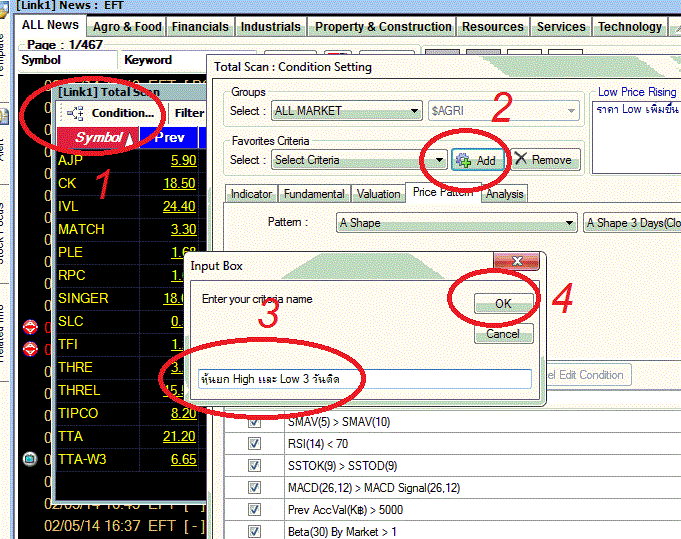Screen dimensions: 681x539
Task: Select IVL symbol in scan list
Action: (69, 206)
